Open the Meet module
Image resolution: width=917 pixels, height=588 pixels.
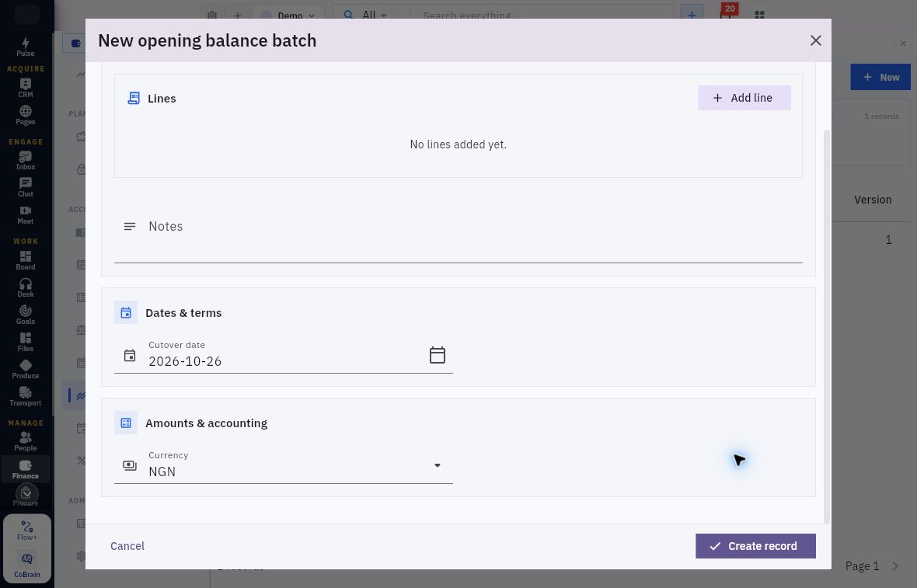(x=25, y=215)
